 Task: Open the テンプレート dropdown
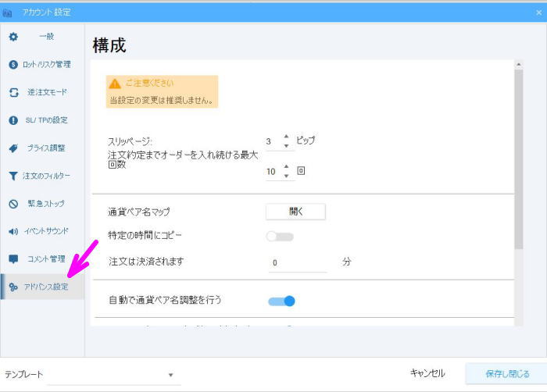point(170,375)
